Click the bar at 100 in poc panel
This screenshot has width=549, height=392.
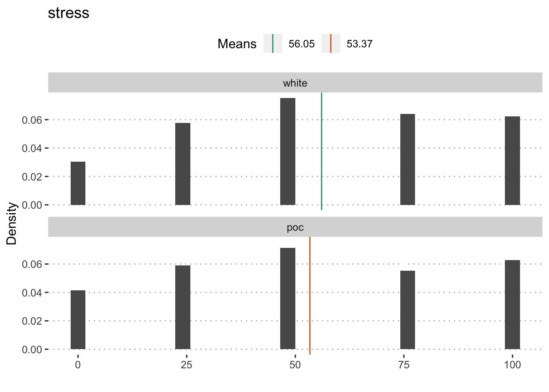(x=512, y=305)
